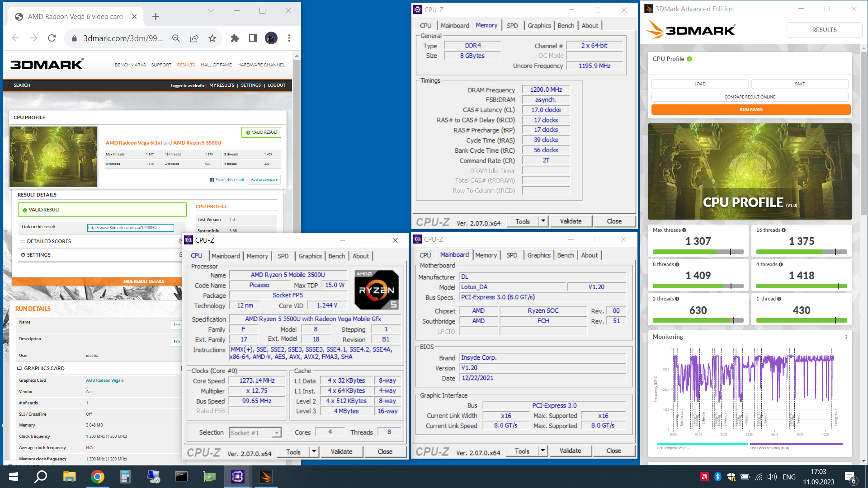The image size is (868, 488).
Task: Open zoom control in the address bar
Action: pos(176,38)
